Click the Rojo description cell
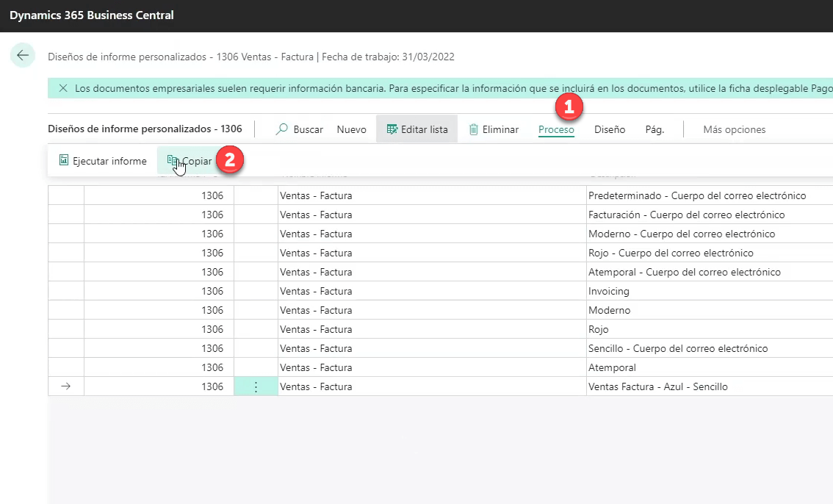Image resolution: width=833 pixels, height=504 pixels. [x=599, y=329]
